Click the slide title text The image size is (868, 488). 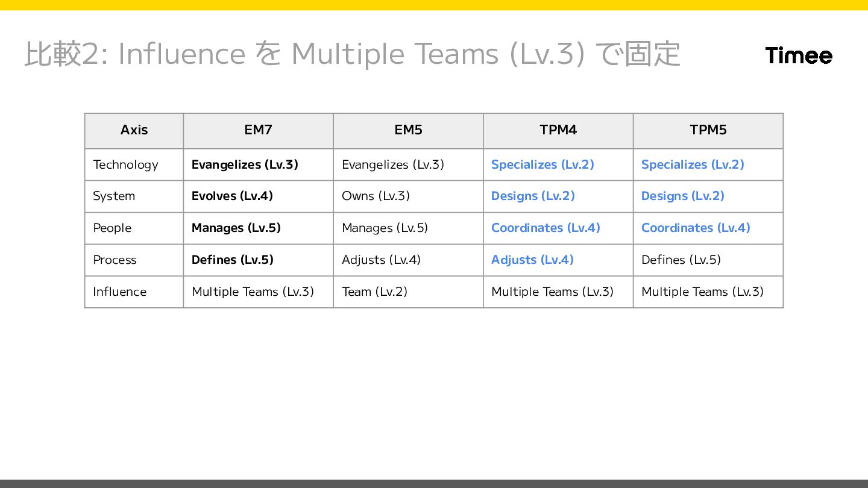point(352,54)
